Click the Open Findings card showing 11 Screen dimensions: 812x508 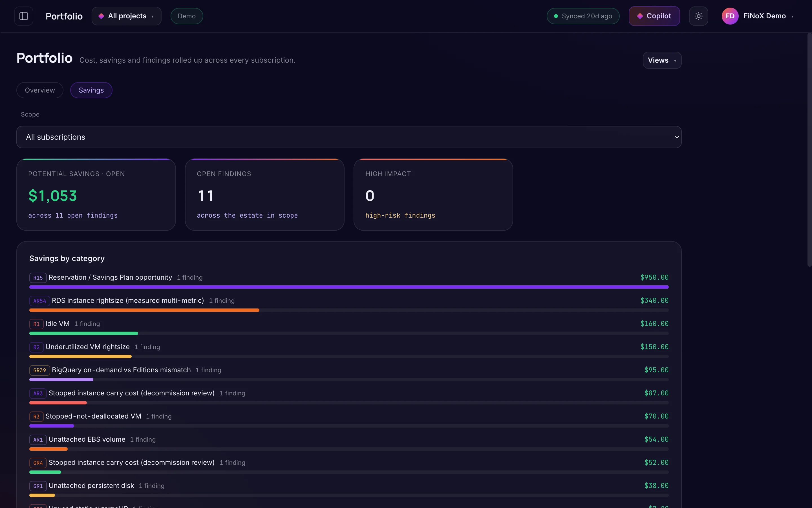264,195
